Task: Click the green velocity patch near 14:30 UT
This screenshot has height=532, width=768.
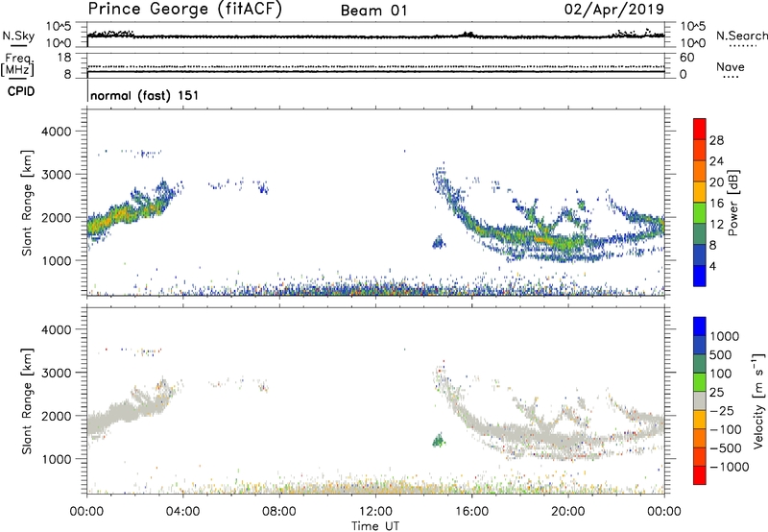Action: pyautogui.click(x=438, y=440)
